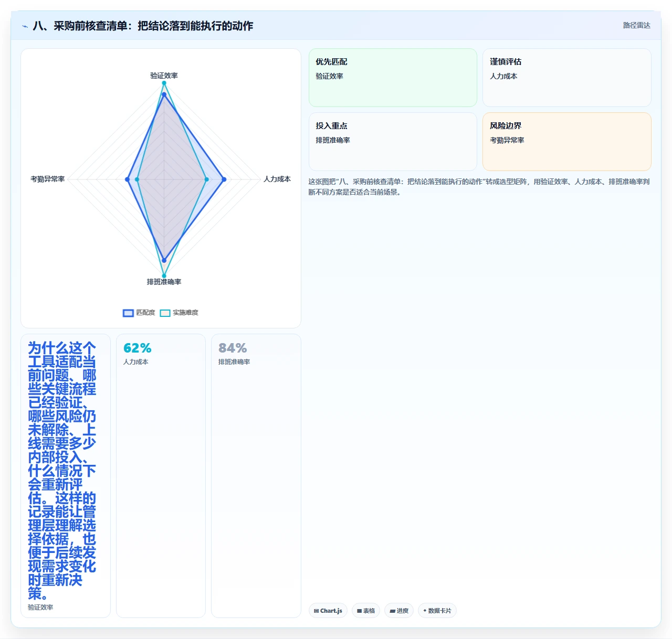Click the large blue paragraph stat card
The width and height of the screenshot is (672, 639).
pyautogui.click(x=66, y=476)
